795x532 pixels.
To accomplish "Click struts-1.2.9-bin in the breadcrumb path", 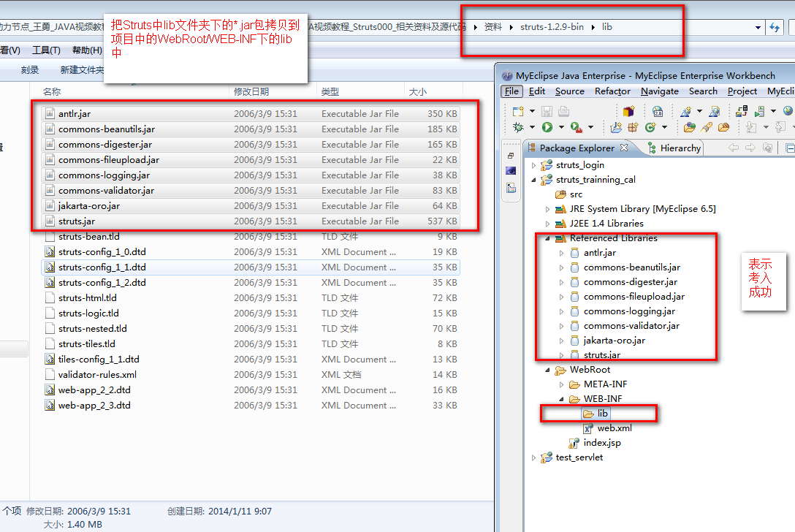I will [x=552, y=27].
